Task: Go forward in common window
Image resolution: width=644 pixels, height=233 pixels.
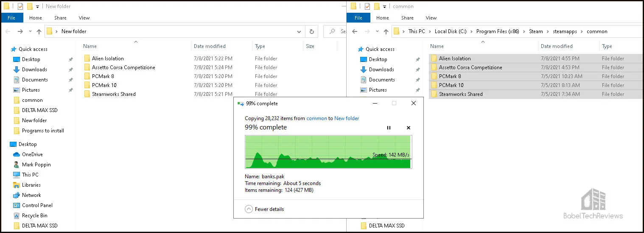Action: [367, 31]
